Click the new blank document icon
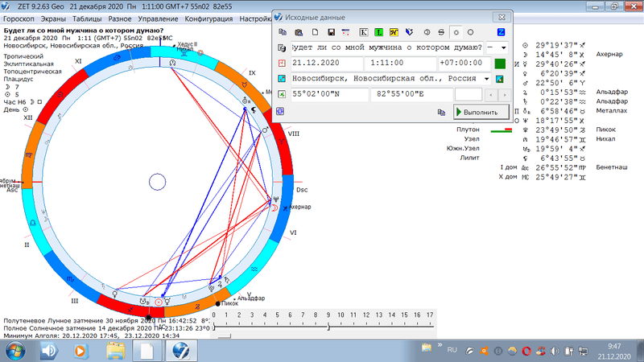 (x=315, y=32)
